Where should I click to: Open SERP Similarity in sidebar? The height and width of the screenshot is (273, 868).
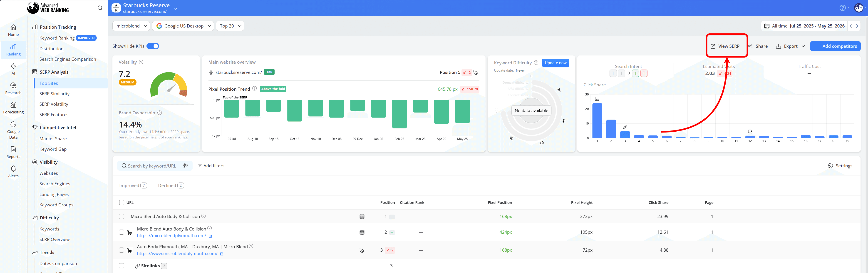point(54,93)
